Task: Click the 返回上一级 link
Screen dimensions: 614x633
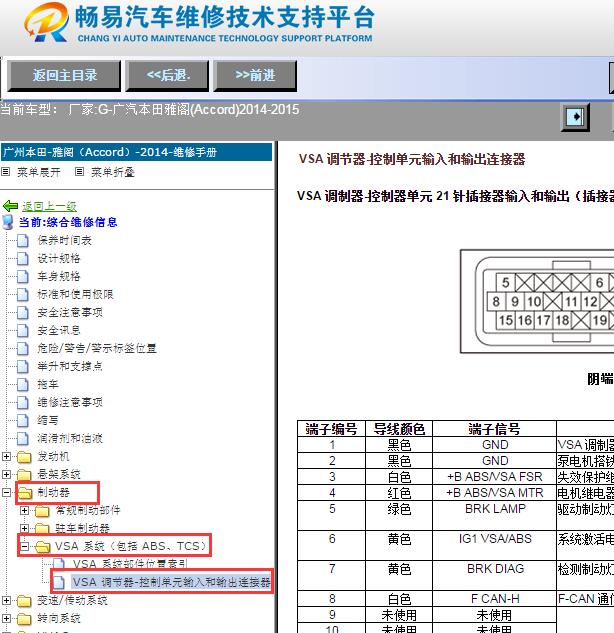Action: point(49,206)
